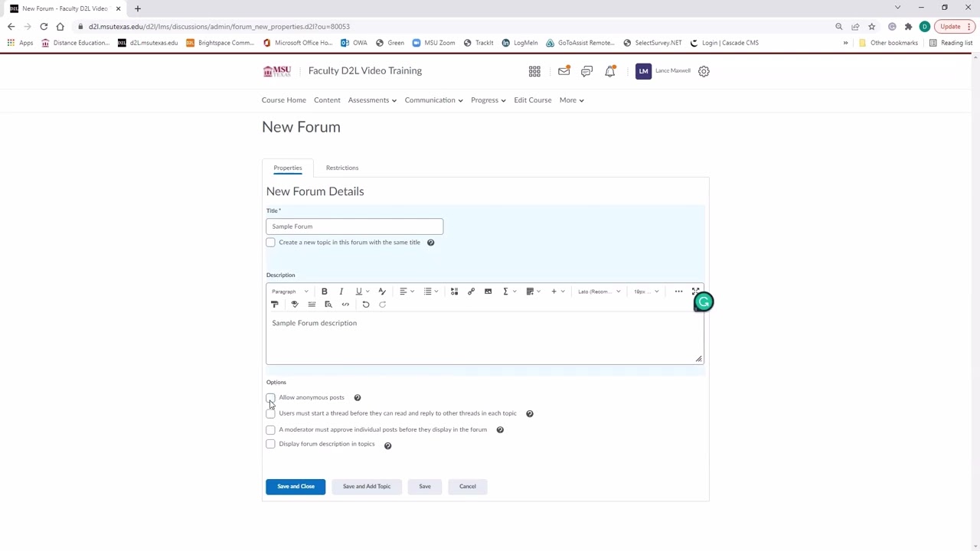Run the accessibility checker in editor

pos(295,305)
